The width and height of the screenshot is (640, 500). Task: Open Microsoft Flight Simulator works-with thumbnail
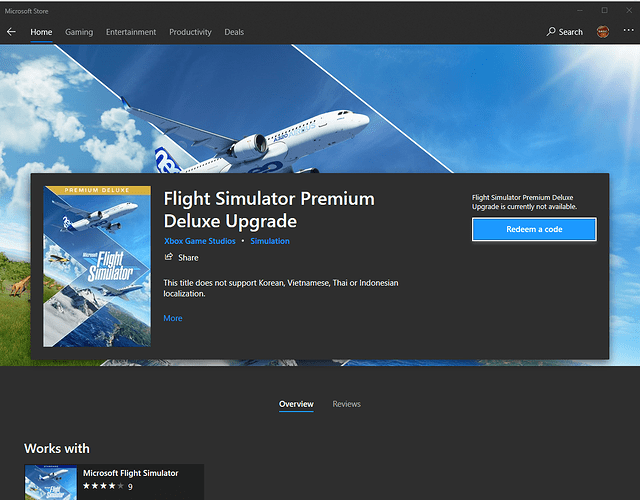[x=51, y=482]
